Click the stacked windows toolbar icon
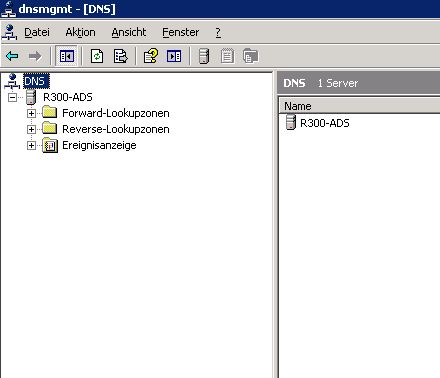The height and width of the screenshot is (378, 440). point(251,56)
